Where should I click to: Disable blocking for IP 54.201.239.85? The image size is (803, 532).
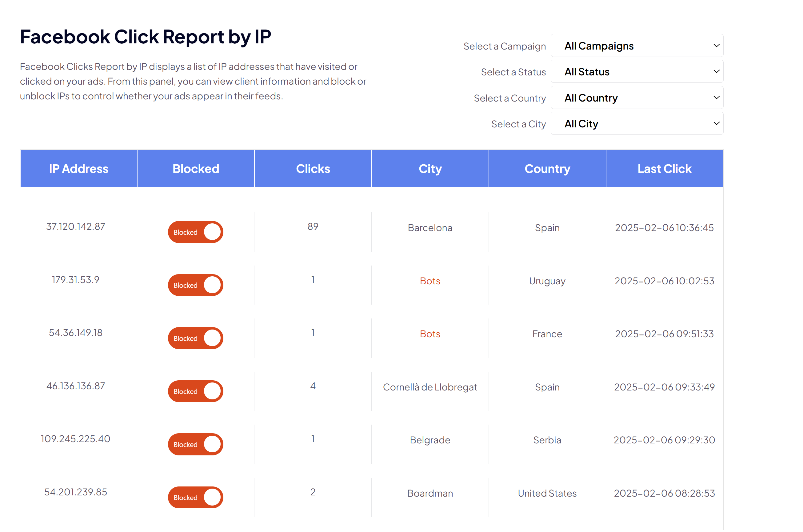pos(195,498)
